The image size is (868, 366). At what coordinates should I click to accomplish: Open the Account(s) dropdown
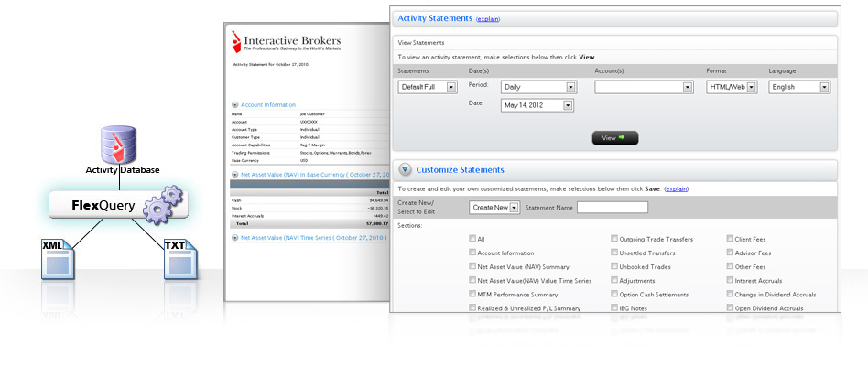pos(644,87)
